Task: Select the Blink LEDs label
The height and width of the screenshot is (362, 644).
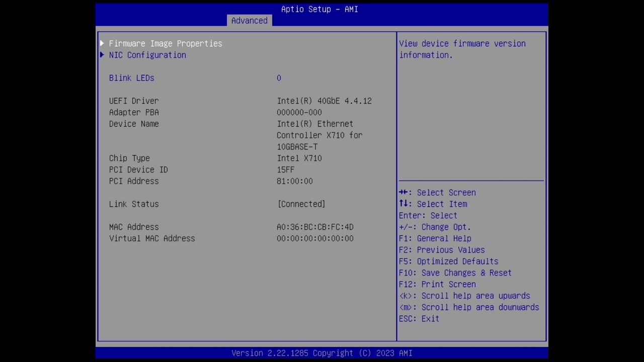Action: coord(132,78)
